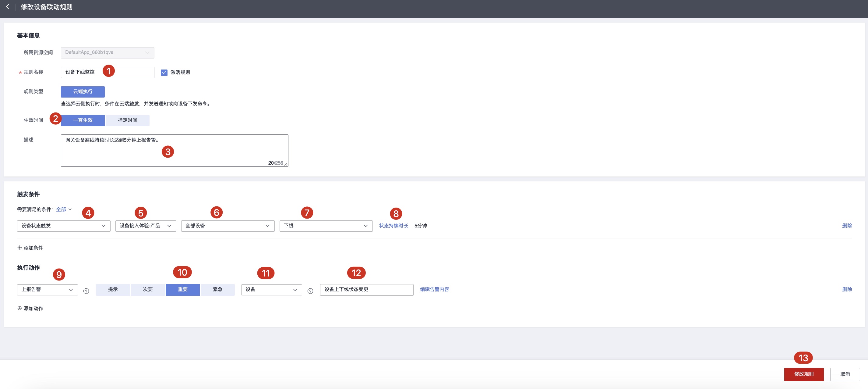Open the 设备状态触发 trigger type dropdown
Viewport: 868px width, 389px height.
[x=64, y=226]
